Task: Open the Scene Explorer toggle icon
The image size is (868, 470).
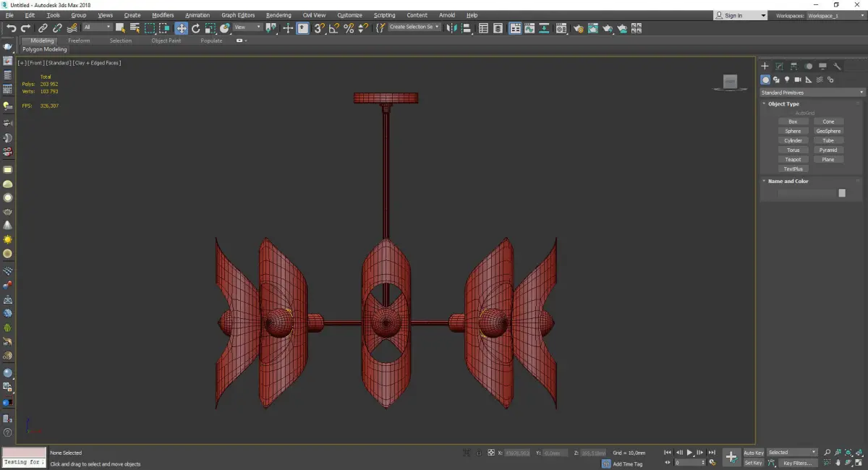Action: pos(484,28)
